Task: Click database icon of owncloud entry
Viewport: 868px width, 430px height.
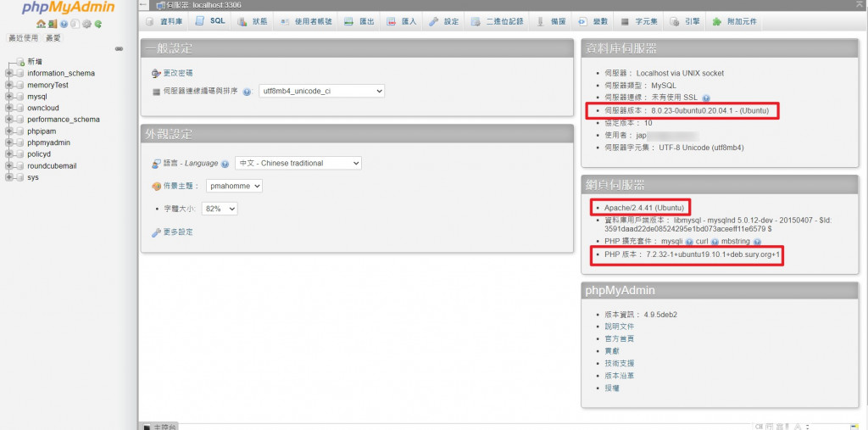Action: [20, 108]
